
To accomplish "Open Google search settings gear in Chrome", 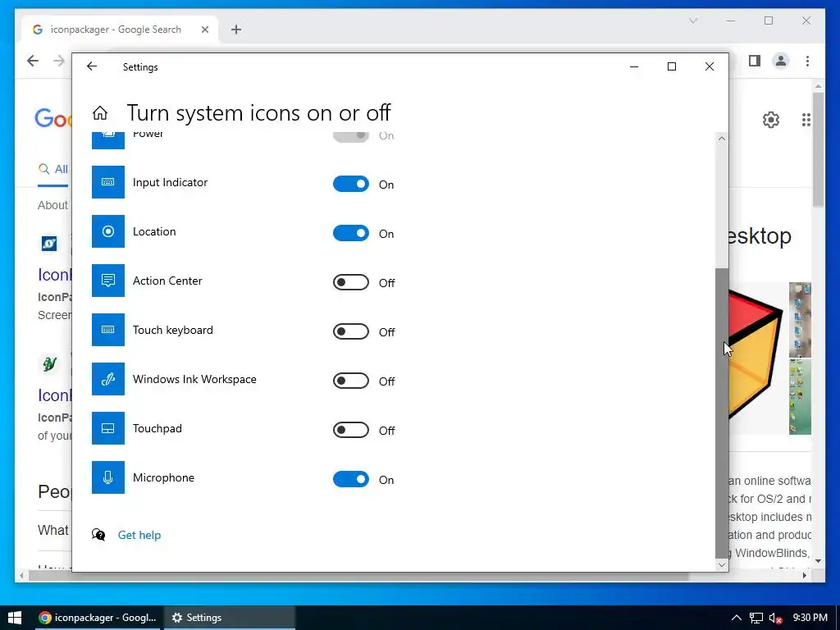I will click(x=771, y=120).
